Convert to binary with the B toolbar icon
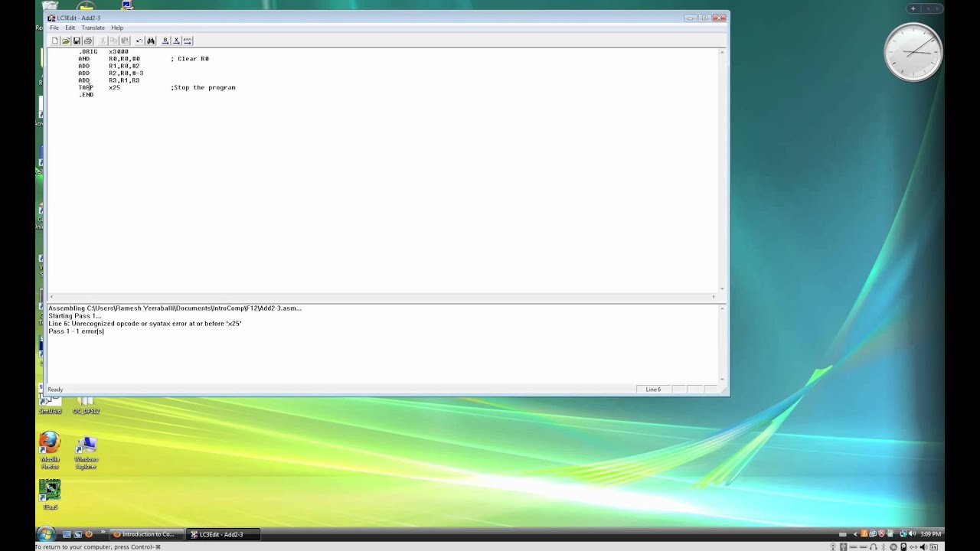This screenshot has height=551, width=980. [165, 41]
